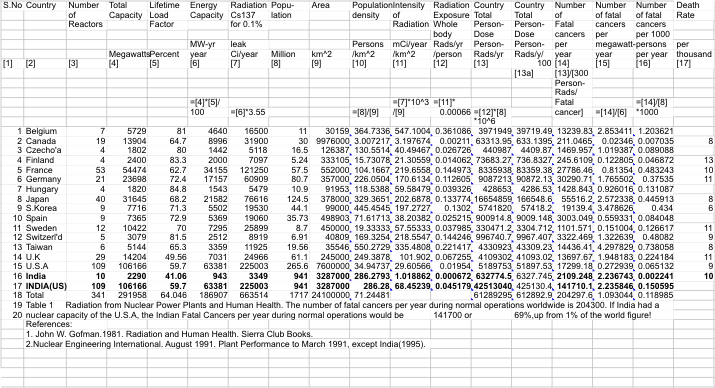Click the S.No header cell

click(x=12, y=5)
